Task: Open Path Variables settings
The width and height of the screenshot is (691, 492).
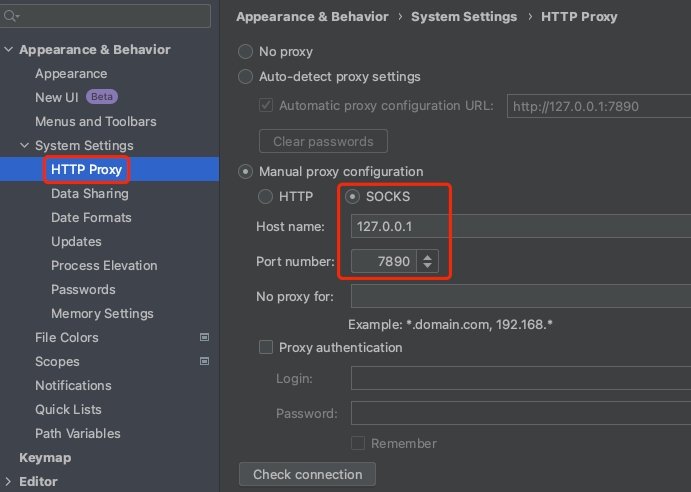Action: [x=78, y=433]
